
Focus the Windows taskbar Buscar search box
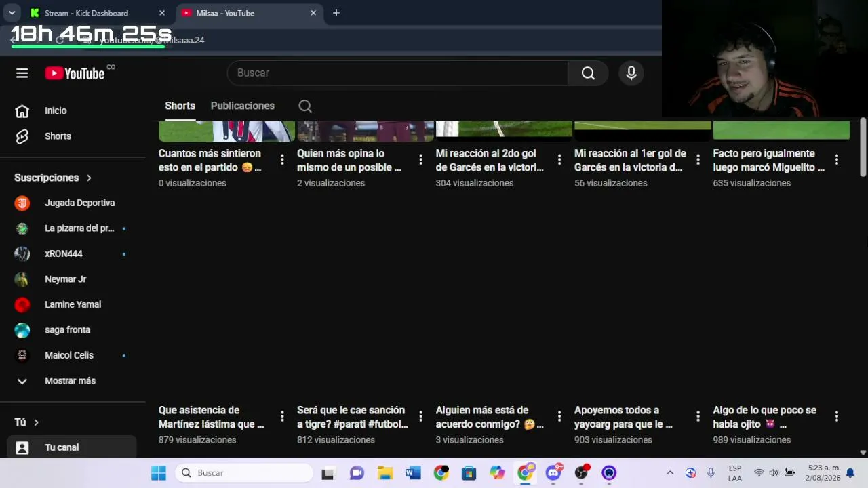coord(244,473)
